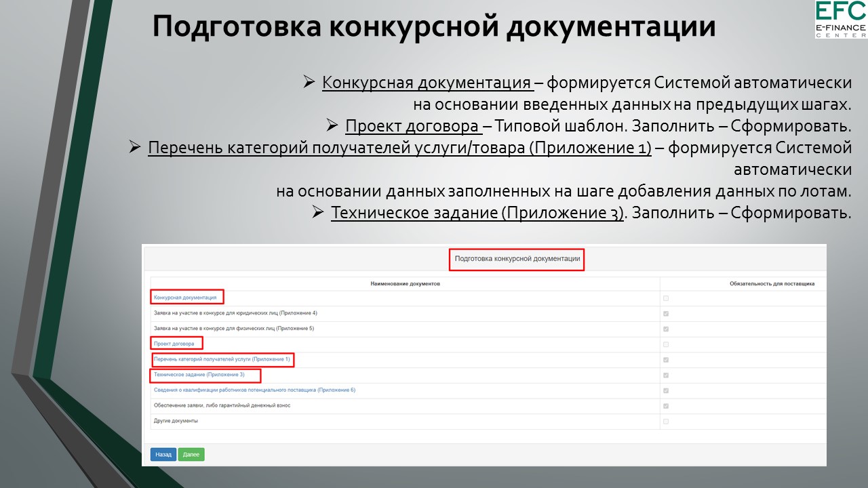
Task: Select the Другие документы row text
Action: [176, 421]
